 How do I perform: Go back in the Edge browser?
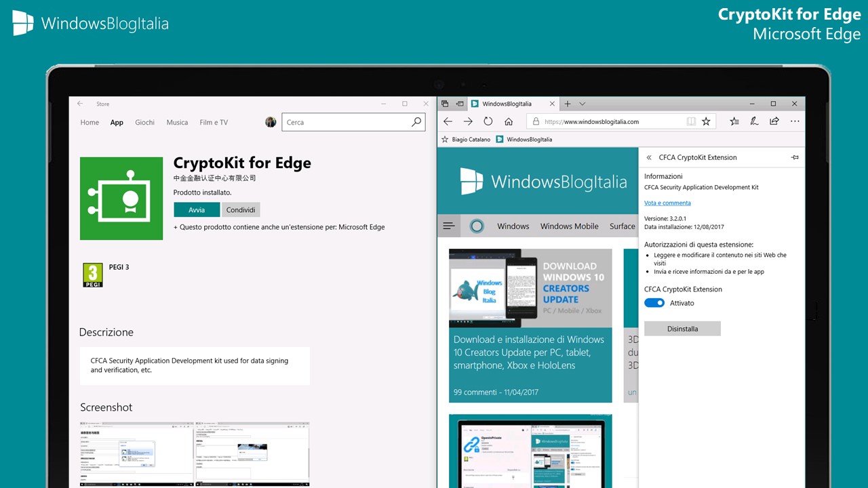coord(448,121)
